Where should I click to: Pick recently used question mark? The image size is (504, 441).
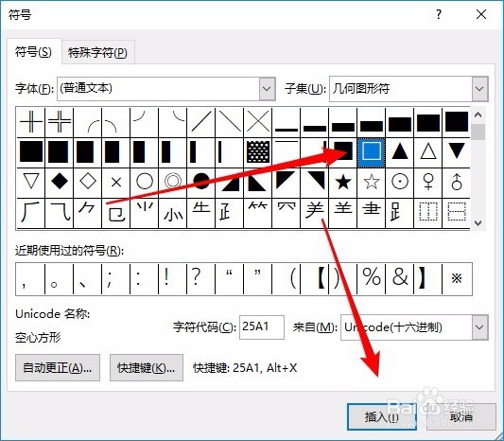coord(200,278)
